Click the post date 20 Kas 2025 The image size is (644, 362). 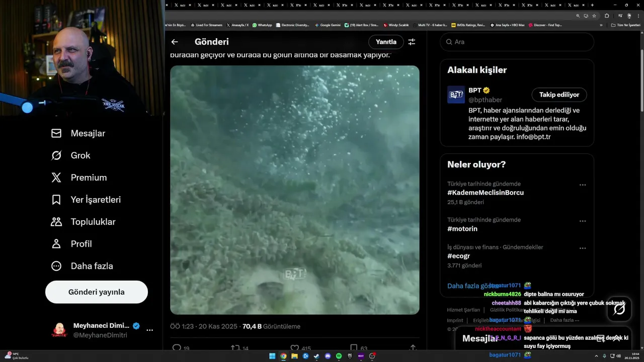coord(218,326)
